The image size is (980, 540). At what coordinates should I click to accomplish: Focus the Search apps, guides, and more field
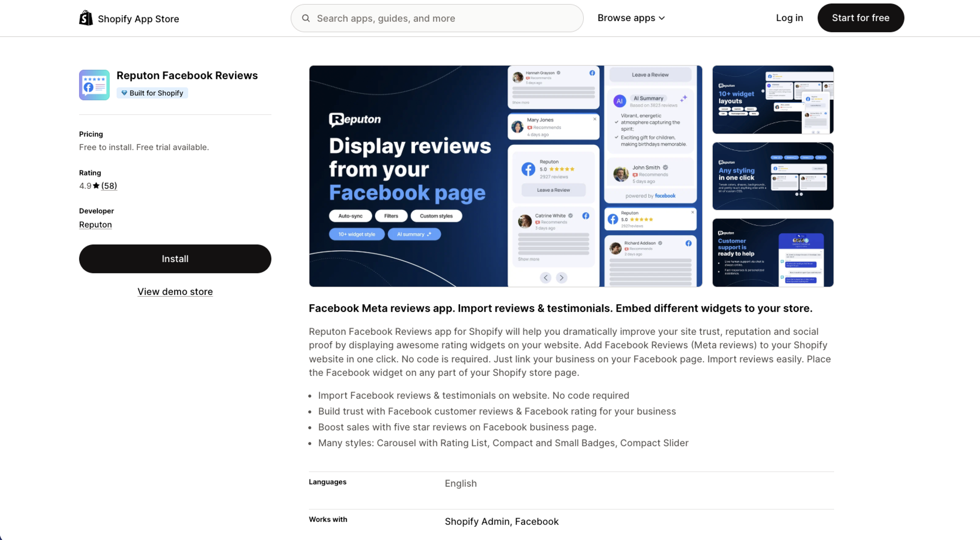click(437, 18)
